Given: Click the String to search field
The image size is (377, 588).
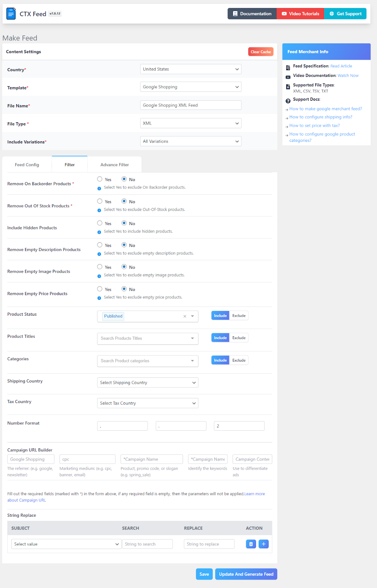Looking at the screenshot, I should [x=147, y=544].
